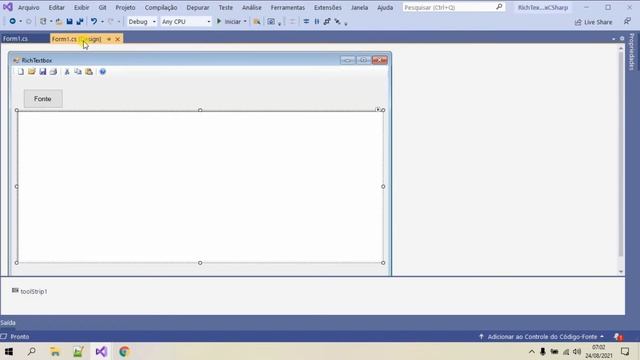This screenshot has width=640, height=360.
Task: Open the Git menu
Action: click(x=102, y=7)
